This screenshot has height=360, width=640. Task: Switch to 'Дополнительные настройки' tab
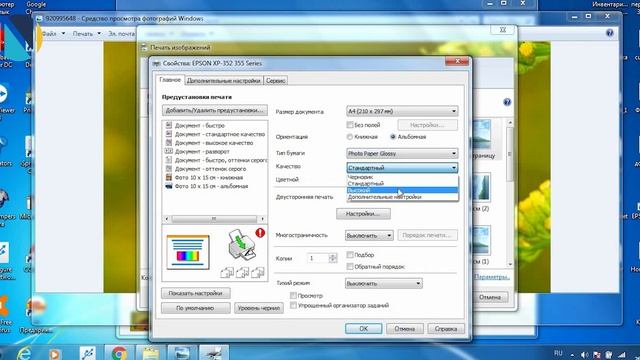(223, 81)
